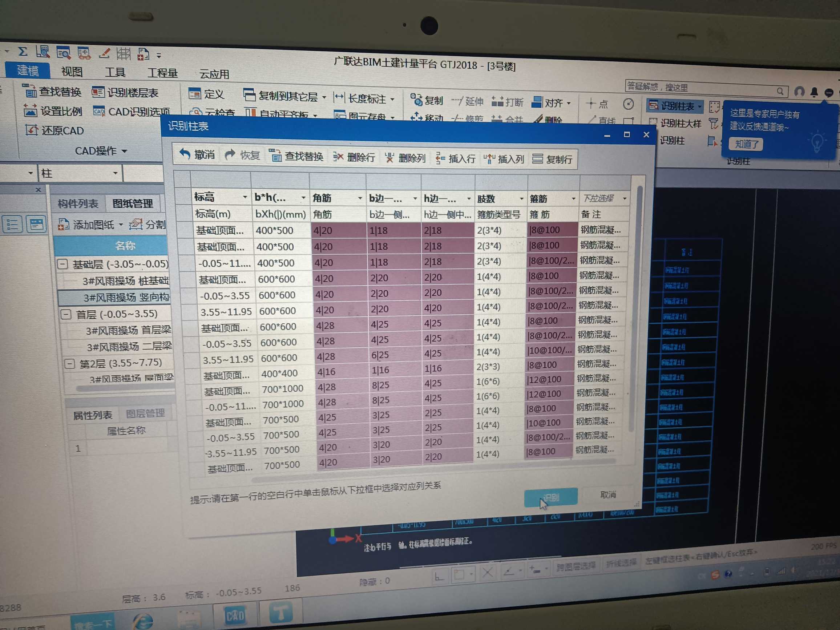Screen dimensions: 840x630
Task: Open 定义 in the ribbon
Action: coord(207,94)
